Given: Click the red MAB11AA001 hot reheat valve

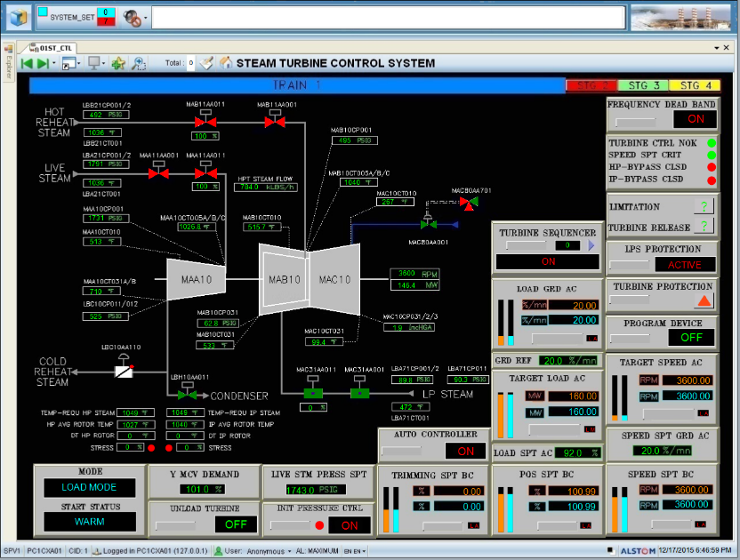Looking at the screenshot, I should [x=269, y=122].
